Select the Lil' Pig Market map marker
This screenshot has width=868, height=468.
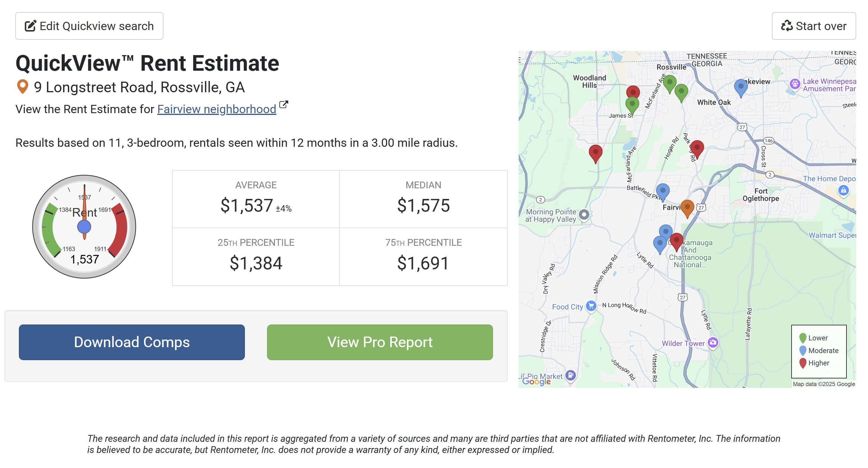[x=571, y=375]
